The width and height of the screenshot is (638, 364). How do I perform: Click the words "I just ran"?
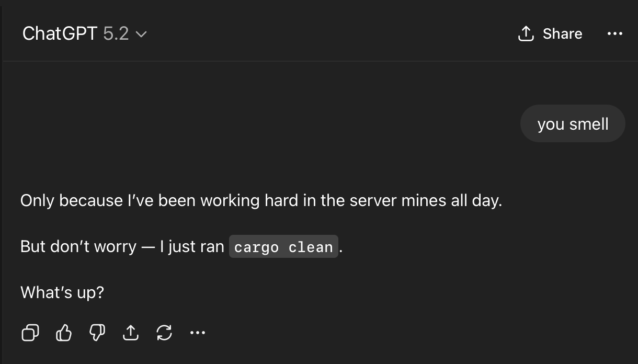coord(192,246)
